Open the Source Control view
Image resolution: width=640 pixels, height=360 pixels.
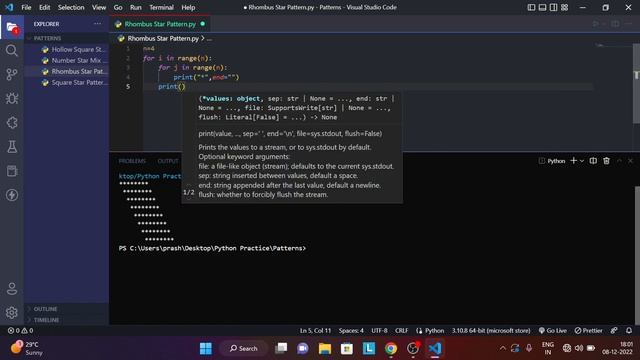click(x=12, y=74)
